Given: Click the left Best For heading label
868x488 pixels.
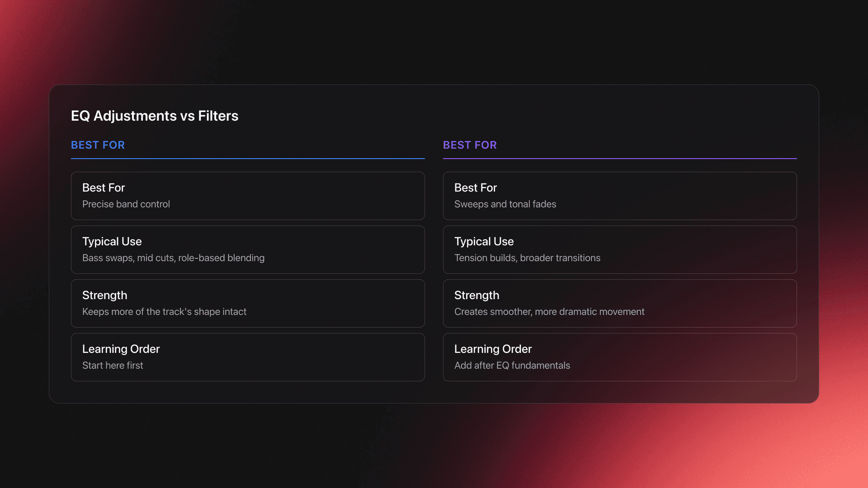Looking at the screenshot, I should point(104,188).
